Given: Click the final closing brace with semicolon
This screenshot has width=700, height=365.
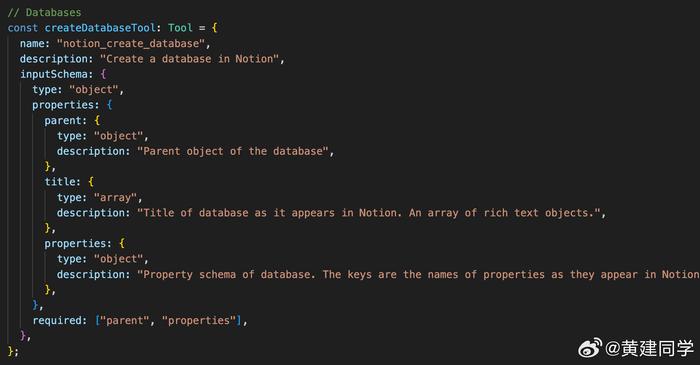Looking at the screenshot, I should [x=13, y=351].
